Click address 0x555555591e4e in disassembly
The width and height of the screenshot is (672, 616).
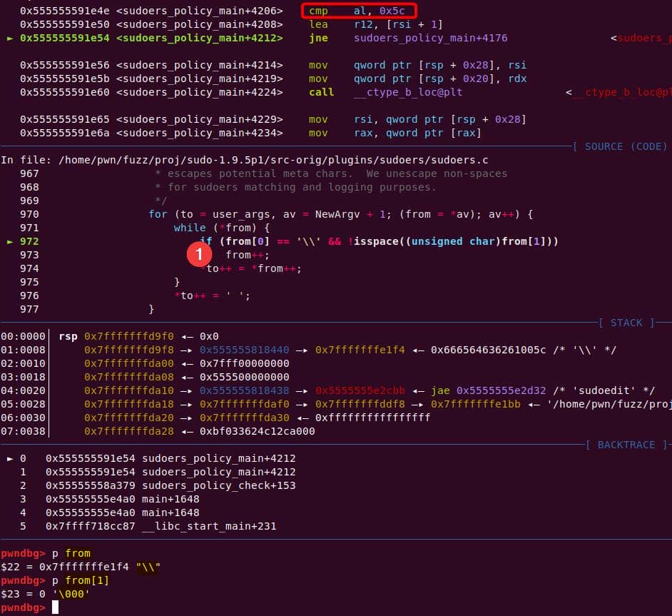[x=64, y=11]
